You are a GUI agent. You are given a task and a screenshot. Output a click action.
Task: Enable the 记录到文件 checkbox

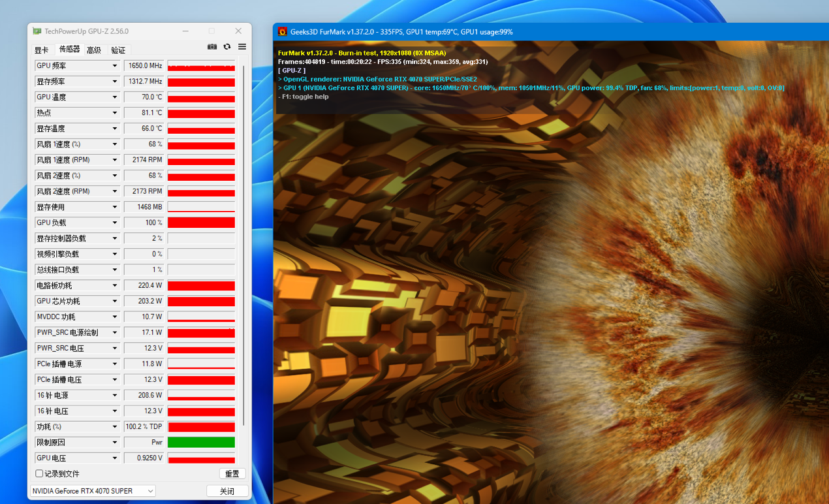(x=39, y=473)
